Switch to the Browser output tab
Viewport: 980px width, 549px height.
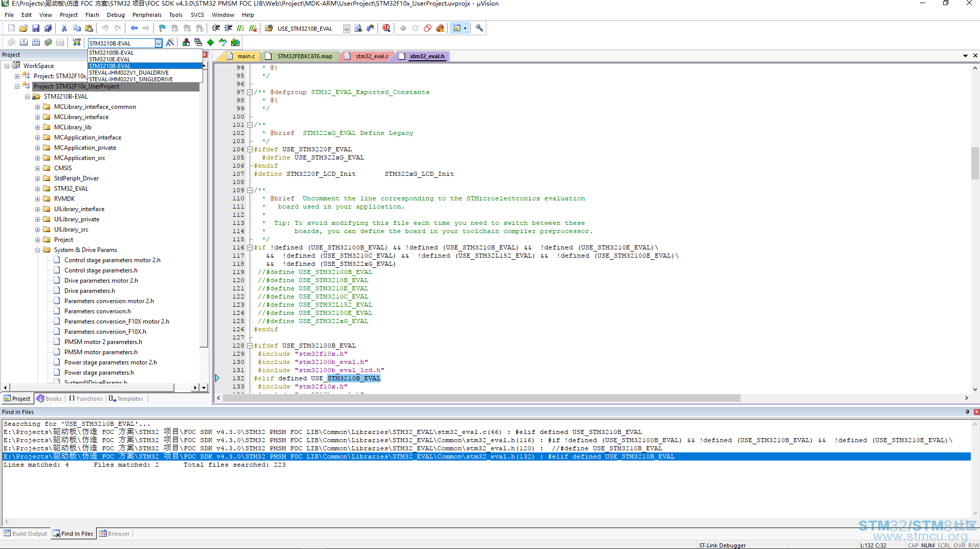tap(115, 534)
